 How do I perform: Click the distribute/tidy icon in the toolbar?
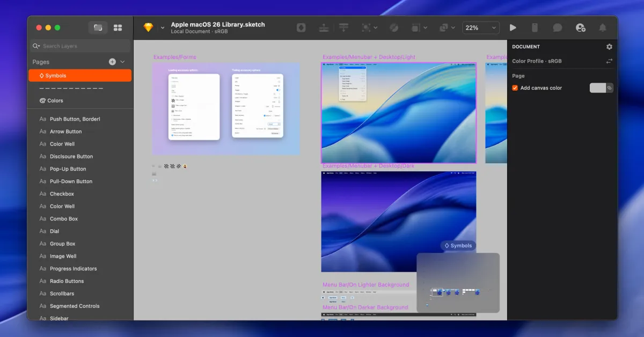343,27
